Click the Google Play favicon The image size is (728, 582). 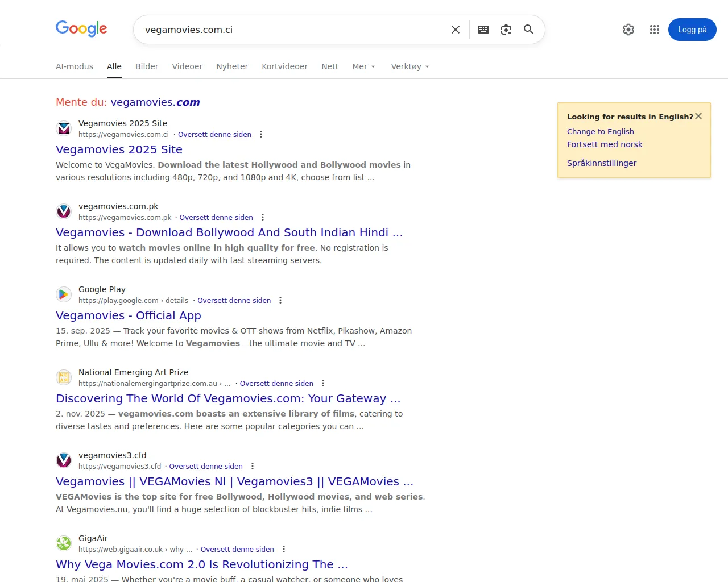pyautogui.click(x=64, y=294)
